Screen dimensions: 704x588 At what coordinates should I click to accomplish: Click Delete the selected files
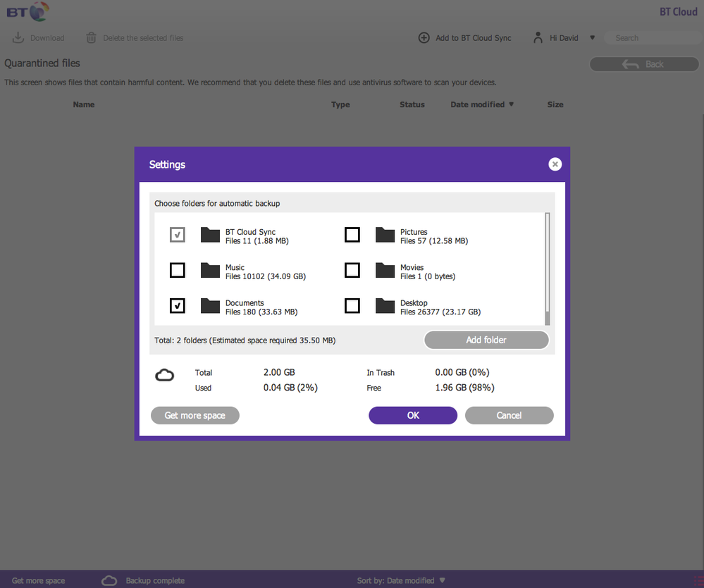[143, 38]
